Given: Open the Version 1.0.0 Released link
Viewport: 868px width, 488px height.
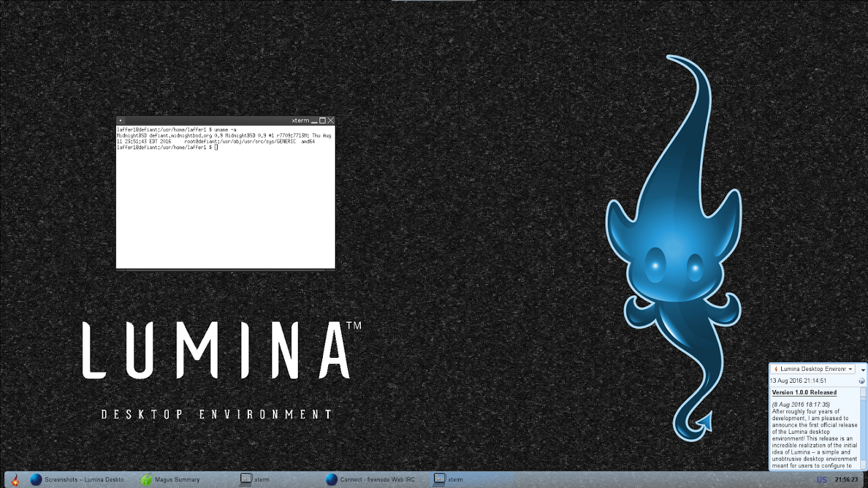Looking at the screenshot, I should 804,392.
